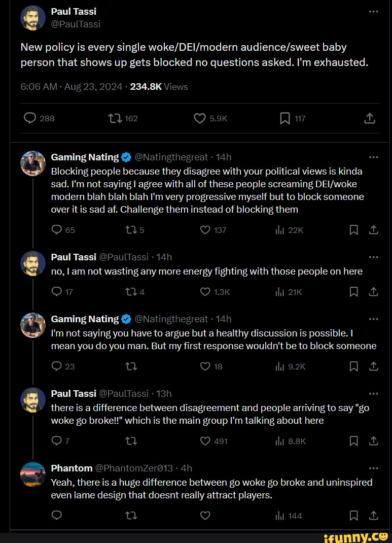Reply to Paul Tassi's 'go woke go broke' tweet
This screenshot has width=392, height=543.
tap(56, 441)
